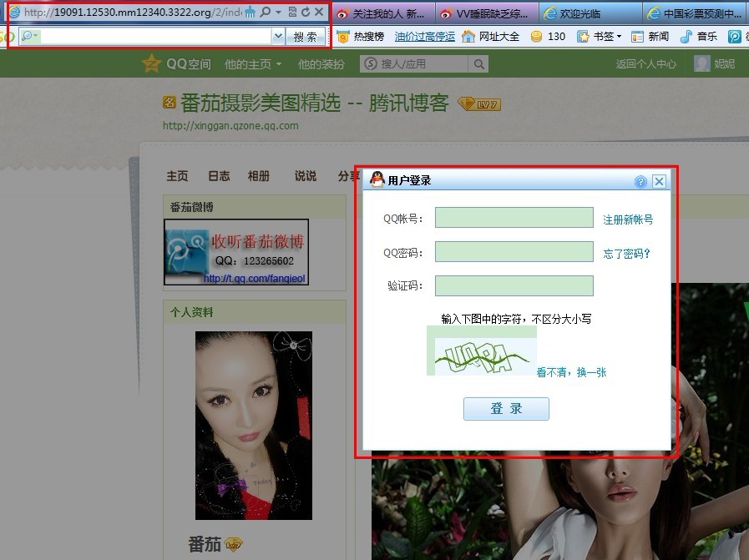Viewport: 749px width, 560px height.
Task: Click the QQ空间 search magnifier button
Action: pyautogui.click(x=478, y=64)
